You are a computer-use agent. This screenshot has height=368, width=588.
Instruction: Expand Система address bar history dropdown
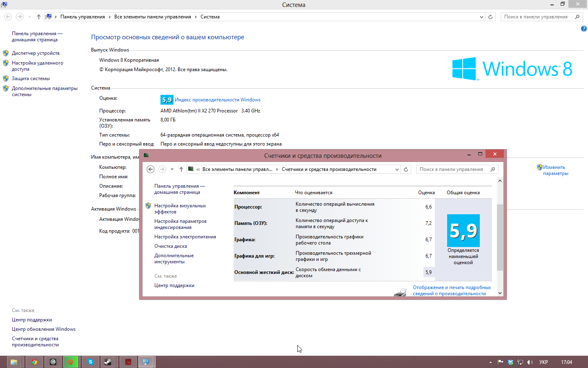(x=481, y=17)
